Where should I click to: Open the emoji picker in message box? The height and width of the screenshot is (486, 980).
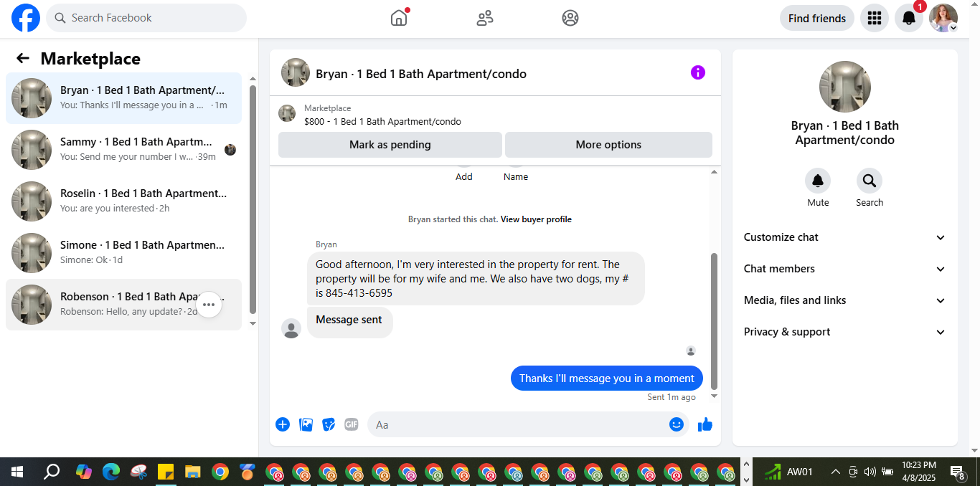point(677,424)
